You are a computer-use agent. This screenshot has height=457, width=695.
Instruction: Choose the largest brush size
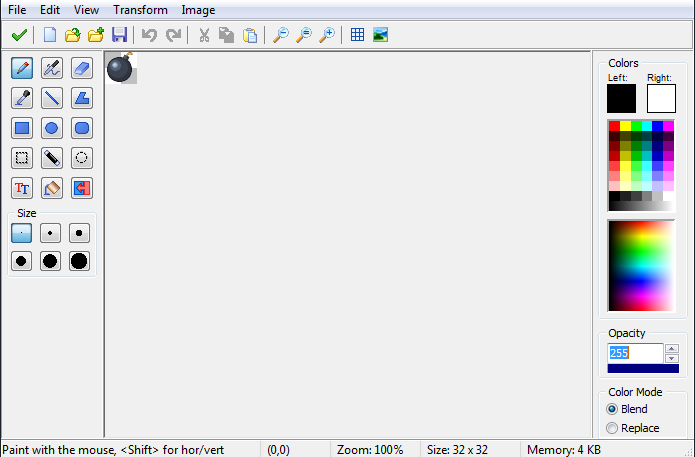tap(79, 261)
